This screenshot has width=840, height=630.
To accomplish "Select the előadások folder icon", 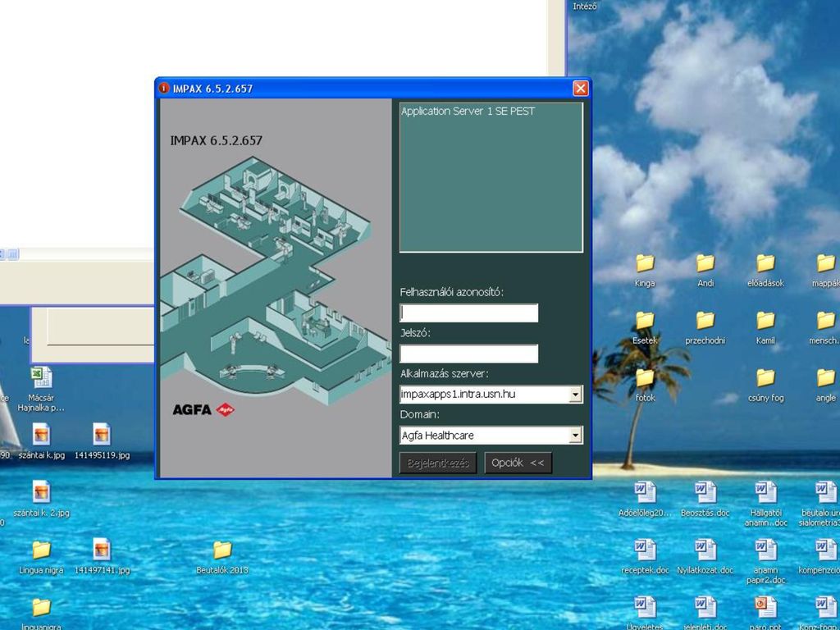I will click(x=765, y=263).
